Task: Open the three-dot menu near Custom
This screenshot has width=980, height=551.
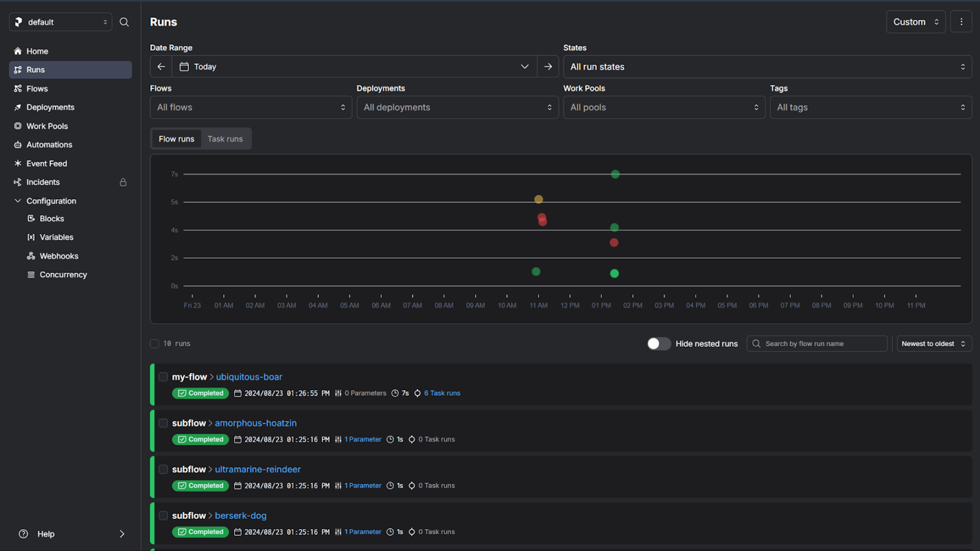Action: tap(961, 22)
